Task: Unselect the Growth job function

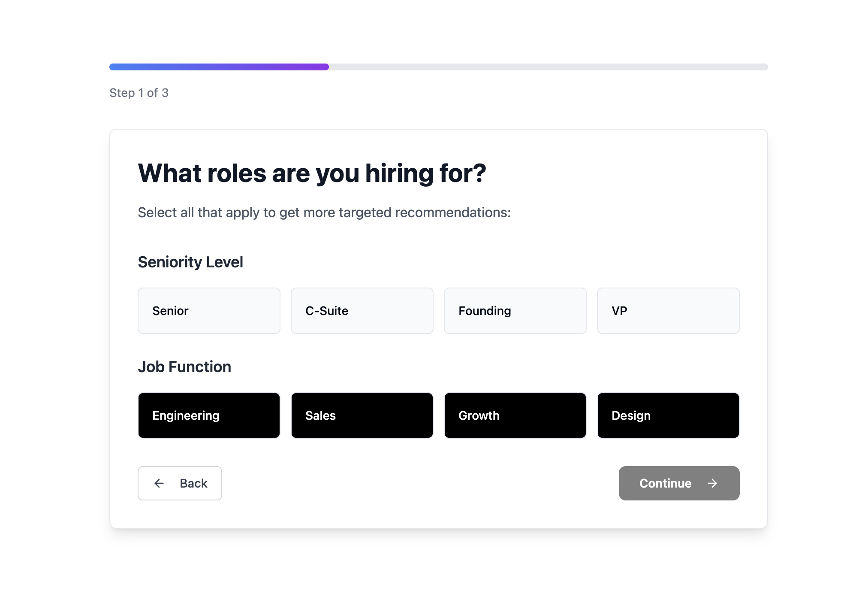Action: pos(515,415)
